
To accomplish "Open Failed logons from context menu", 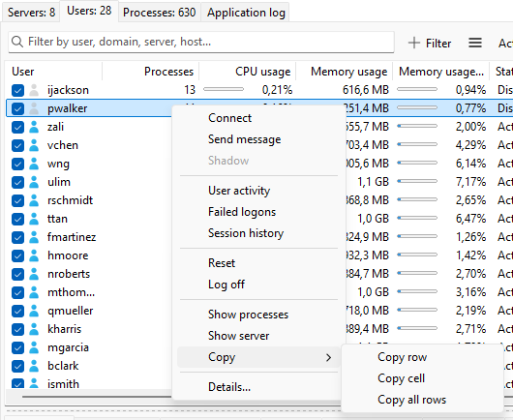I will (242, 212).
